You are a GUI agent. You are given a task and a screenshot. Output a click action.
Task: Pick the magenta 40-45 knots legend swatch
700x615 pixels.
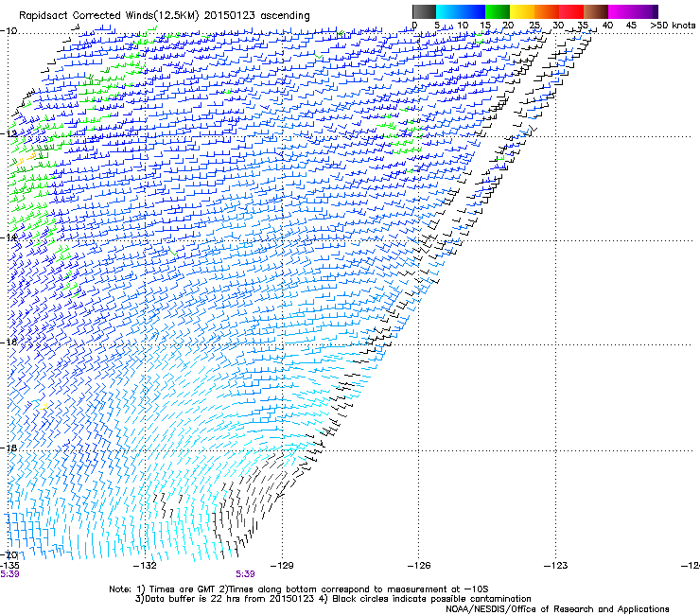pyautogui.click(x=621, y=11)
